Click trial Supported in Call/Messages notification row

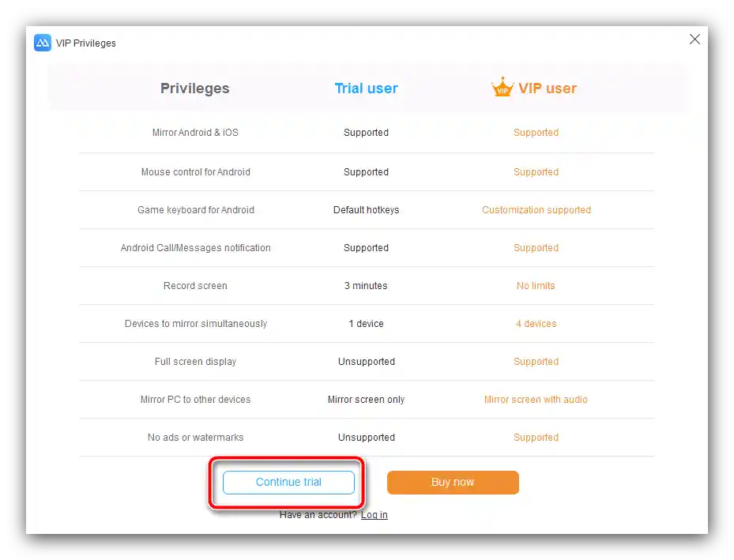366,247
